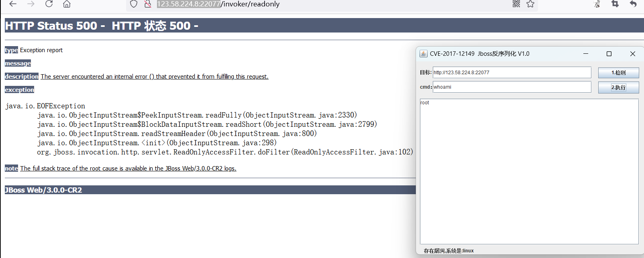
Task: Reload the page with the refresh icon
Action: click(x=49, y=4)
